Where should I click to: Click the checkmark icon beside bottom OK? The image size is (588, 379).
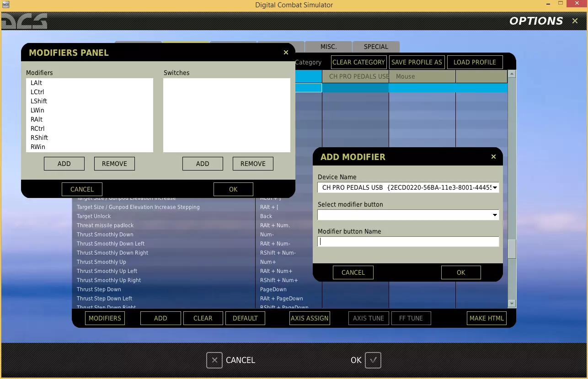tap(373, 360)
